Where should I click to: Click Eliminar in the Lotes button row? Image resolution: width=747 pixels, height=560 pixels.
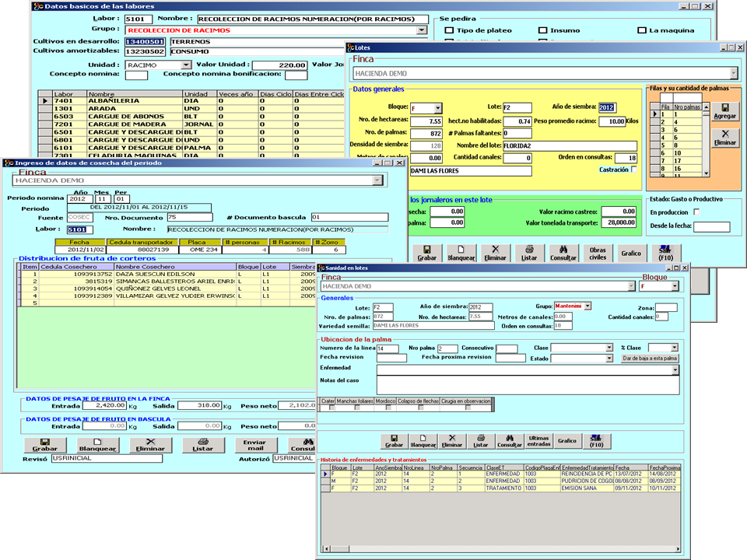pyautogui.click(x=495, y=253)
